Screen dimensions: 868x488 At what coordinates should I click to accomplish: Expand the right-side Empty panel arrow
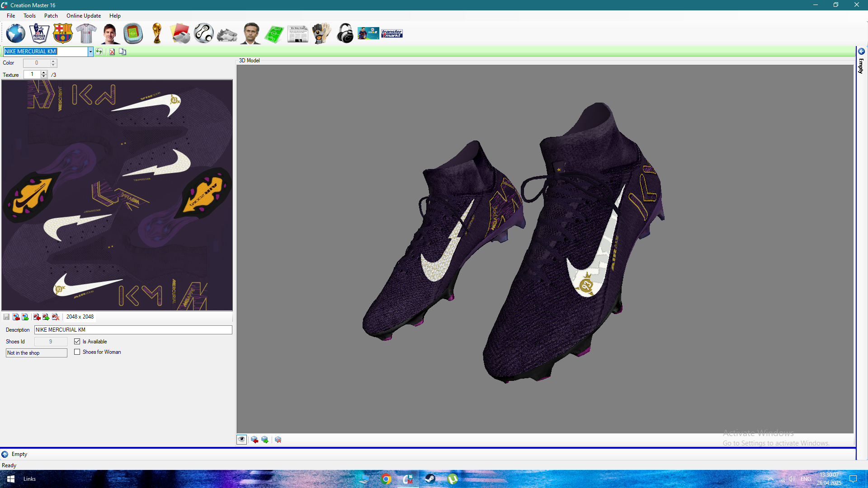pyautogui.click(x=862, y=51)
